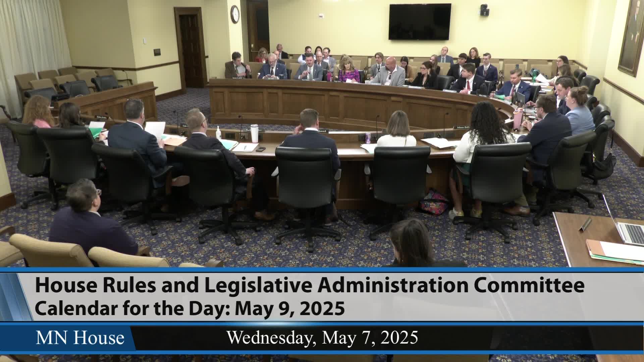Click the wall-mounted black TV screen
The height and width of the screenshot is (362, 644).
point(420,22)
